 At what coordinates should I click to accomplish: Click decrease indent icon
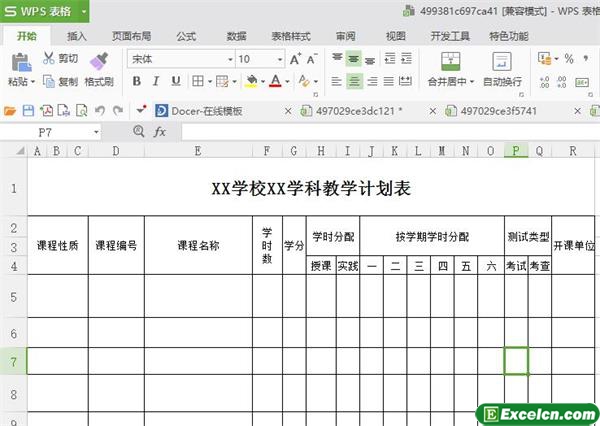[390, 59]
